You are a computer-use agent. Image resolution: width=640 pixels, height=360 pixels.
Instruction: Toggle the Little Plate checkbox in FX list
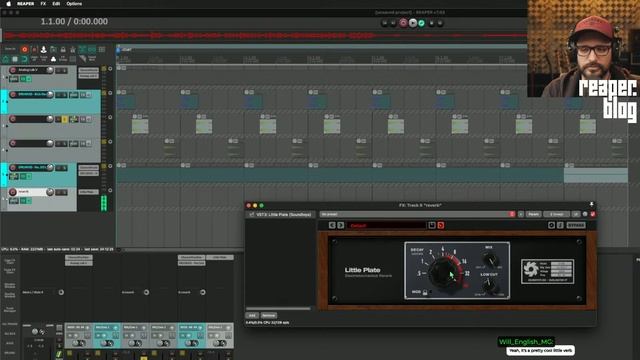[251, 214]
